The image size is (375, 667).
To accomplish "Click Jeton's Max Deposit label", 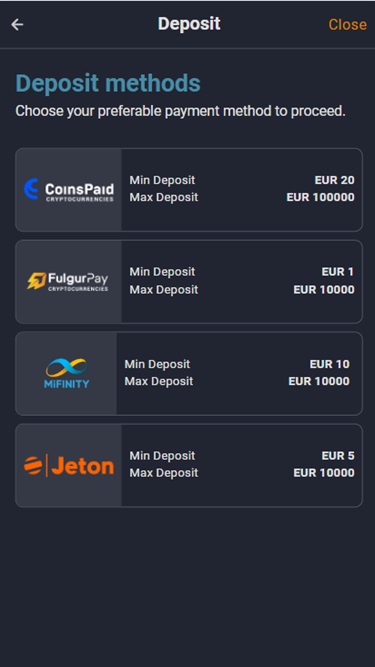I will pyautogui.click(x=164, y=473).
